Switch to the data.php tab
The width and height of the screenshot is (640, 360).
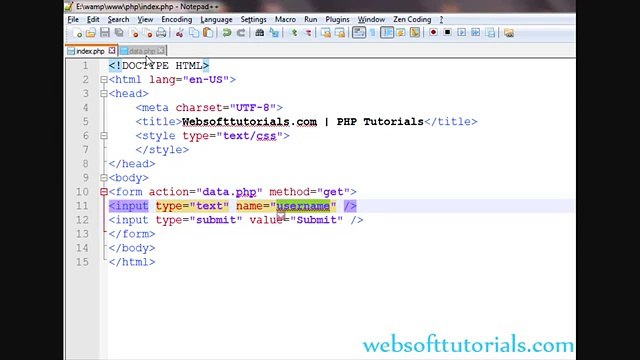(142, 51)
